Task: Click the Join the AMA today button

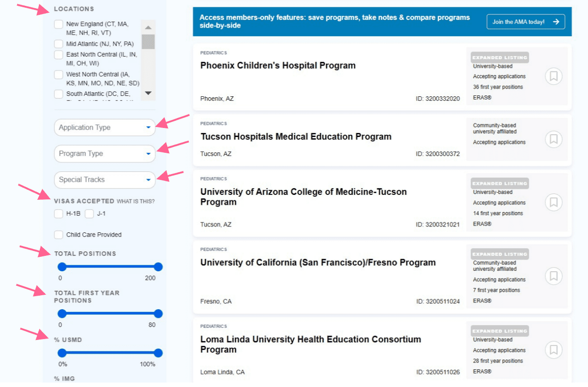Action: click(x=526, y=21)
